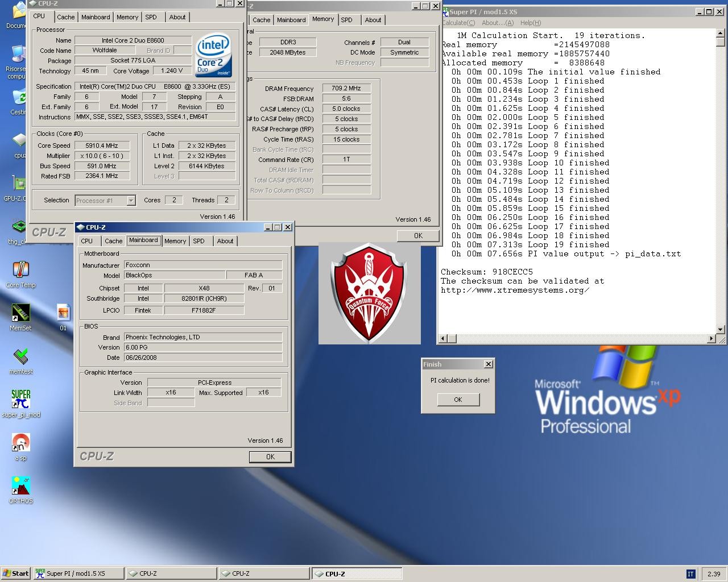Close the Finish dialog with X
728x582 pixels.
tap(488, 364)
